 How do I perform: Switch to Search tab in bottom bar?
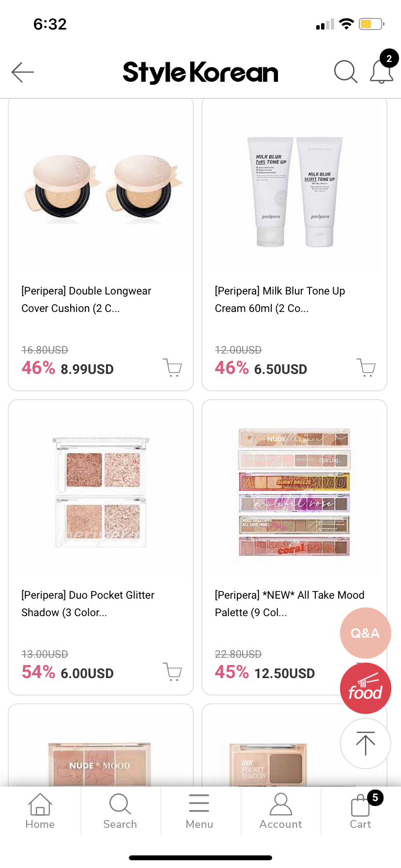click(120, 811)
